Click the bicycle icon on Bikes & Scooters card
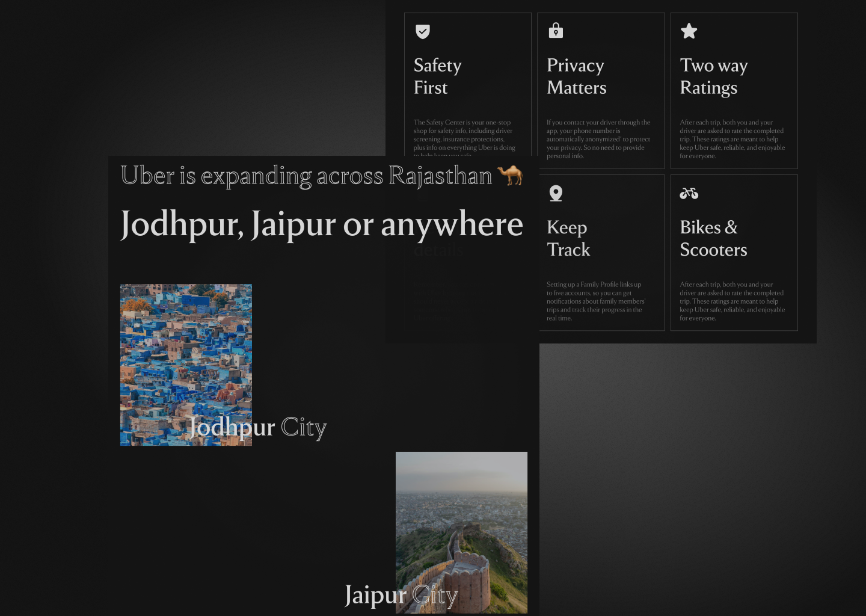 pyautogui.click(x=689, y=193)
